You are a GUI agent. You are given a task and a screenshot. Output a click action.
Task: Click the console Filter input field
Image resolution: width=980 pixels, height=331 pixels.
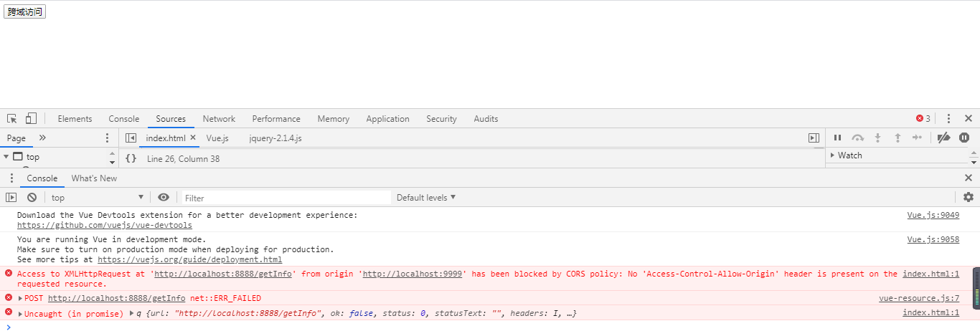286,198
